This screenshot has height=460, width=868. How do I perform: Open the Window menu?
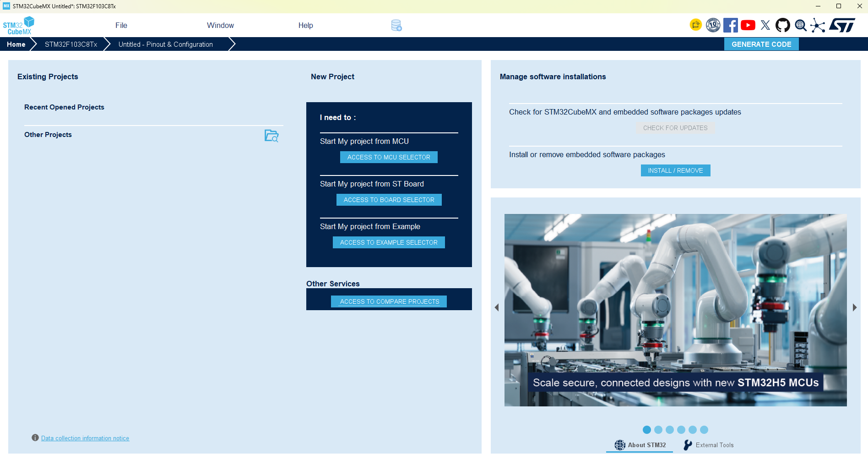220,26
